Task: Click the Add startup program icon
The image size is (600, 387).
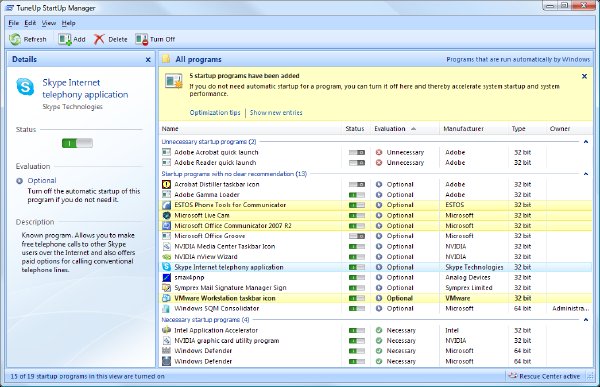Action: (x=64, y=39)
